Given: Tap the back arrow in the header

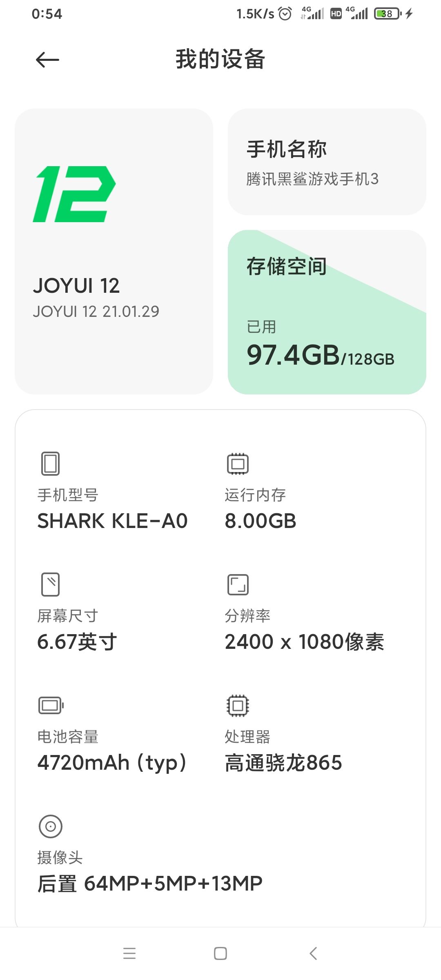Looking at the screenshot, I should [47, 60].
